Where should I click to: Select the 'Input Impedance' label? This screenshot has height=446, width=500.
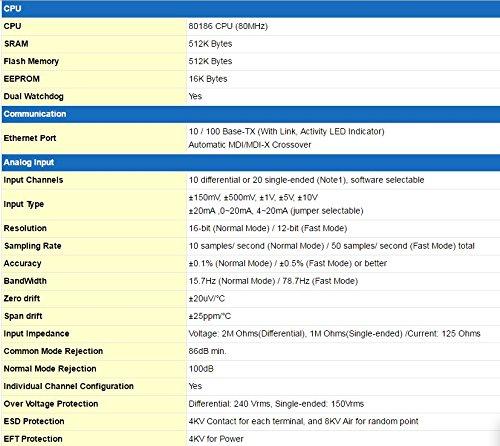pos(36,334)
